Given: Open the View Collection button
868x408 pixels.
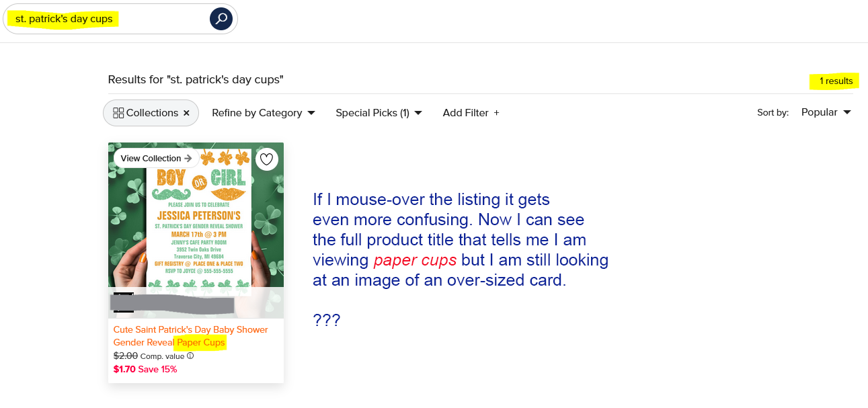Looking at the screenshot, I should point(156,159).
